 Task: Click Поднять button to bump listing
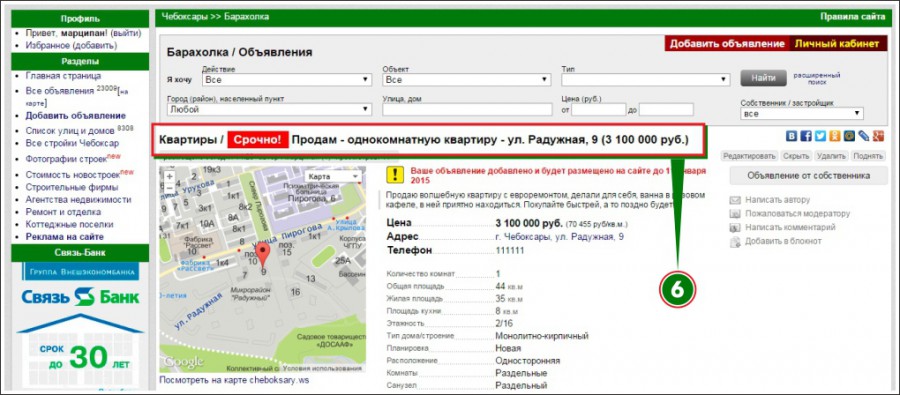(868, 156)
